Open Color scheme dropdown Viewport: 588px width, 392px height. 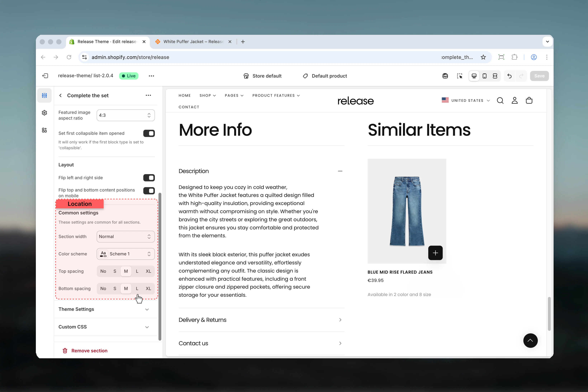click(x=126, y=254)
